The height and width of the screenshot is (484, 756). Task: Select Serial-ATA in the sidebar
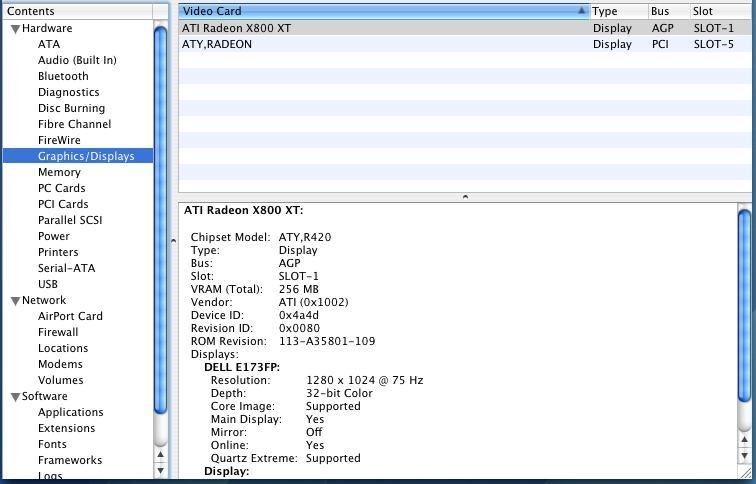tap(66, 268)
